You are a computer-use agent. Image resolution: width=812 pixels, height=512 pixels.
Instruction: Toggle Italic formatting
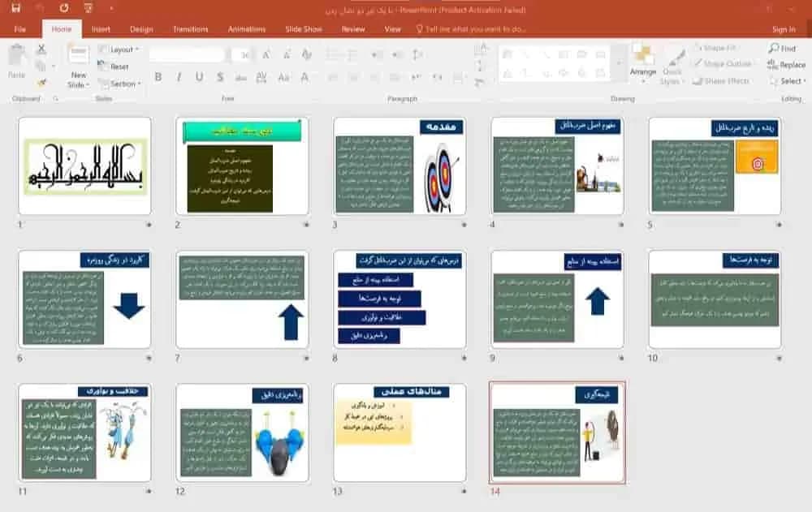point(179,77)
